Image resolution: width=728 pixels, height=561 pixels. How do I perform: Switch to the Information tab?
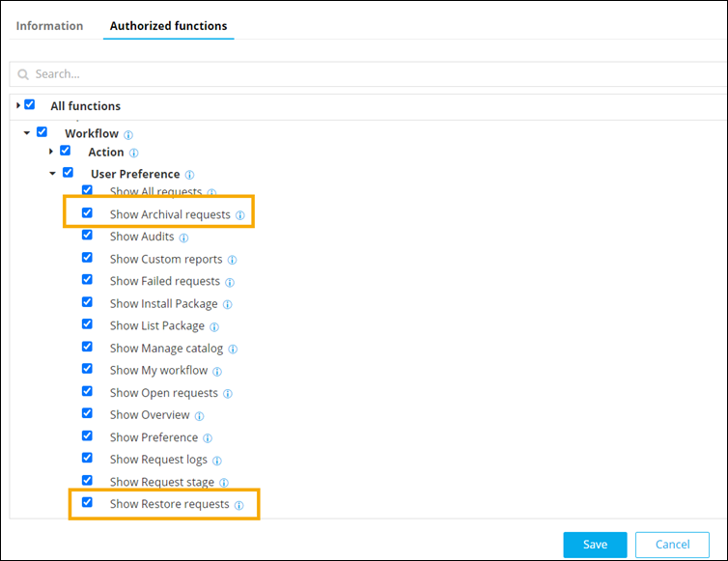pyautogui.click(x=49, y=26)
